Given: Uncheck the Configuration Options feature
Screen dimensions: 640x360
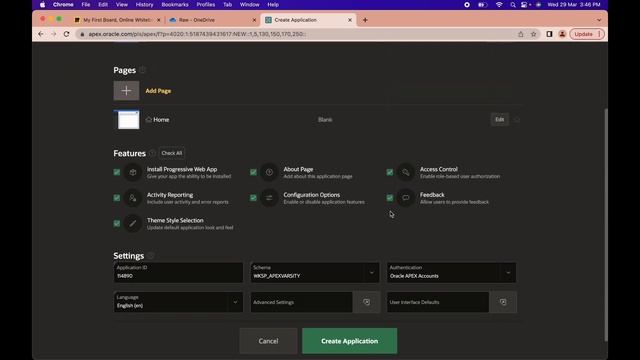Looking at the screenshot, I should 253,198.
